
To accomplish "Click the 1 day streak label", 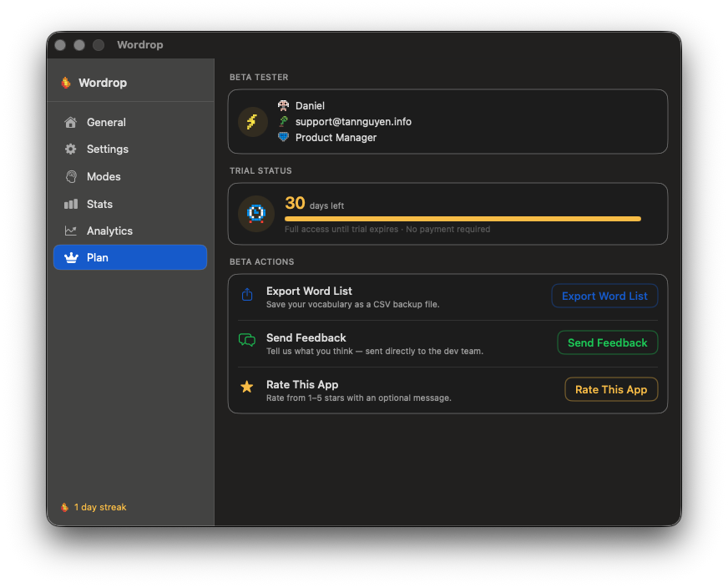I will [100, 507].
